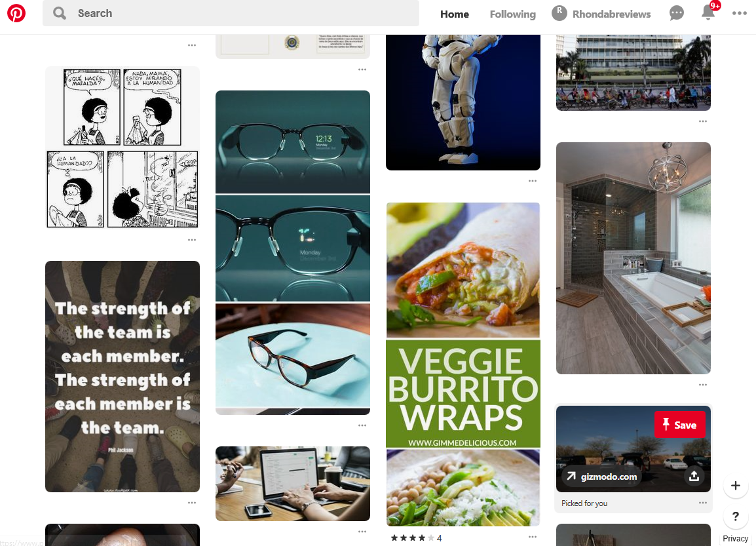Open the messages speech bubble icon
The width and height of the screenshot is (756, 546).
pyautogui.click(x=677, y=13)
